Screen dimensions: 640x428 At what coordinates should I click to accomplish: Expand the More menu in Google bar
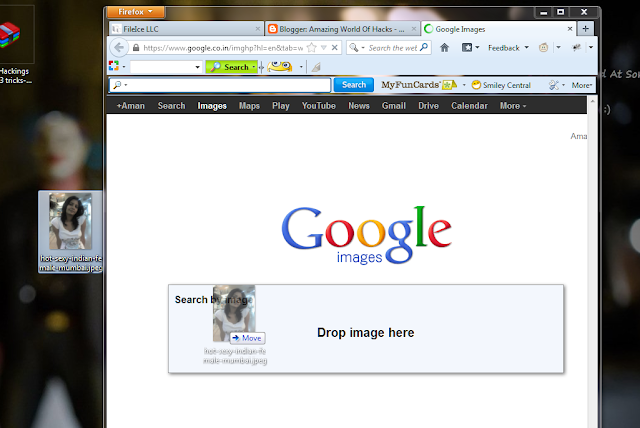[x=513, y=106]
